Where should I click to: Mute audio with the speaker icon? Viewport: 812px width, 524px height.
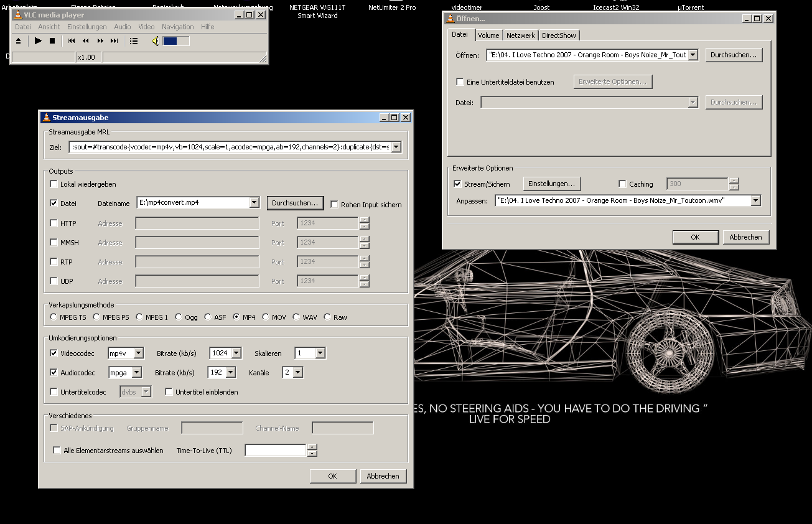tap(156, 41)
